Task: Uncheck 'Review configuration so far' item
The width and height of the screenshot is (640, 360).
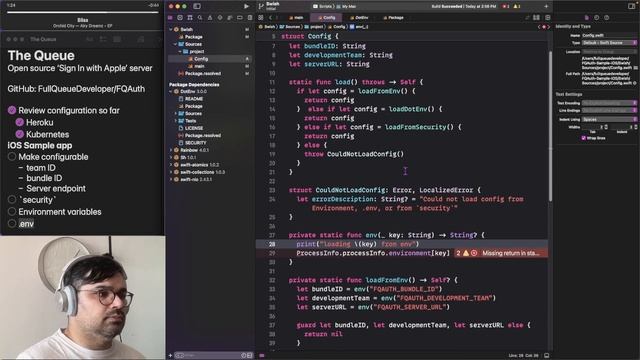Action: pyautogui.click(x=12, y=110)
